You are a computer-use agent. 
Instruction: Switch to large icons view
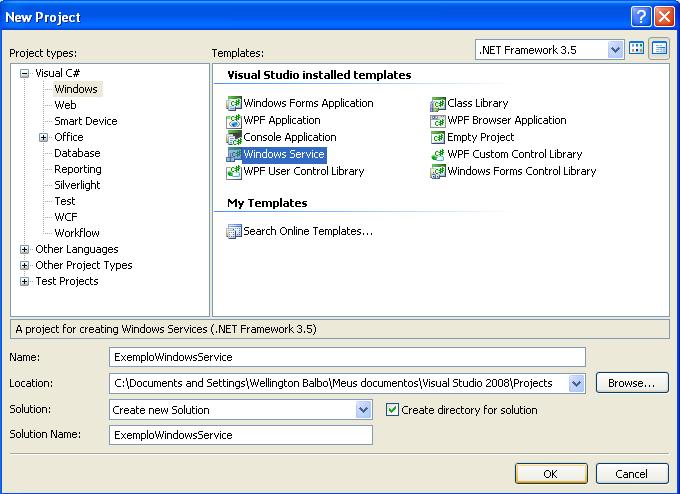pyautogui.click(x=637, y=49)
